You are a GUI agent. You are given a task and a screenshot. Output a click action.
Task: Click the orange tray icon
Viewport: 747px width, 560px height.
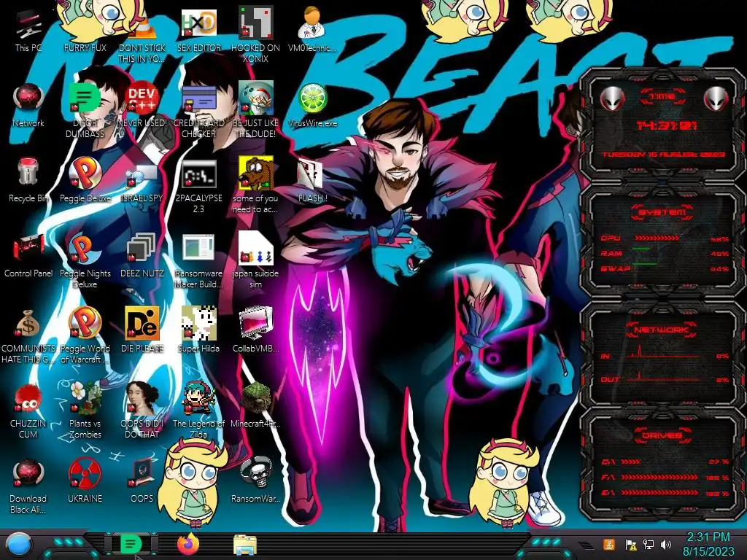coord(609,544)
